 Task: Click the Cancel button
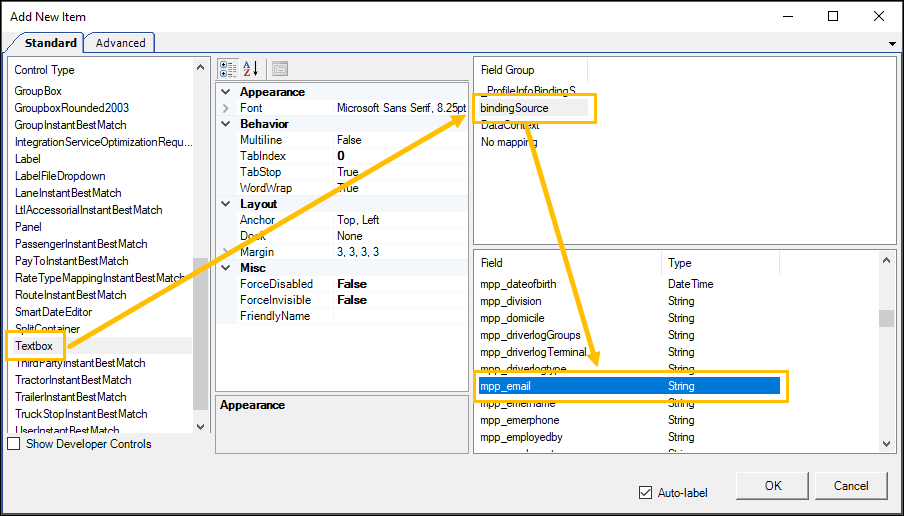[x=851, y=486]
